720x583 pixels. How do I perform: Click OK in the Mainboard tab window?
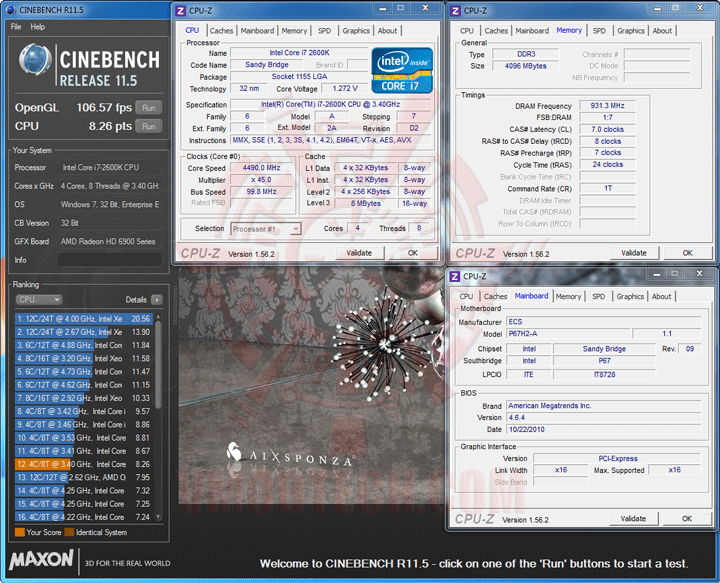click(687, 519)
